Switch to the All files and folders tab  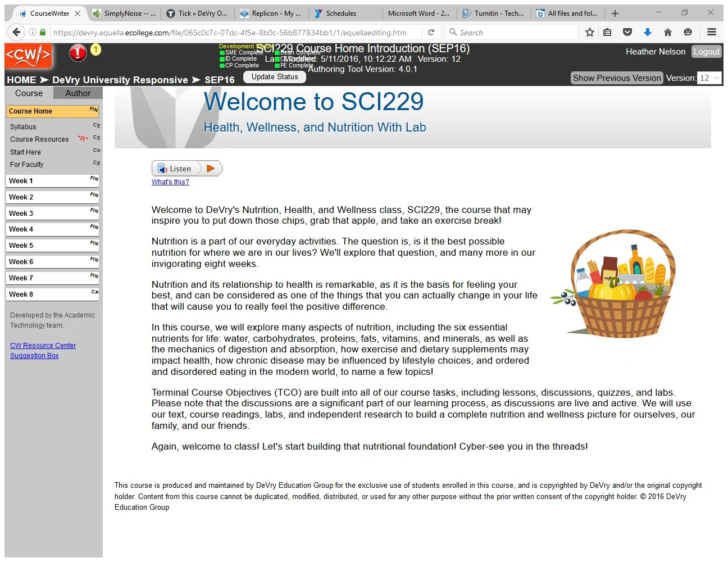point(566,13)
